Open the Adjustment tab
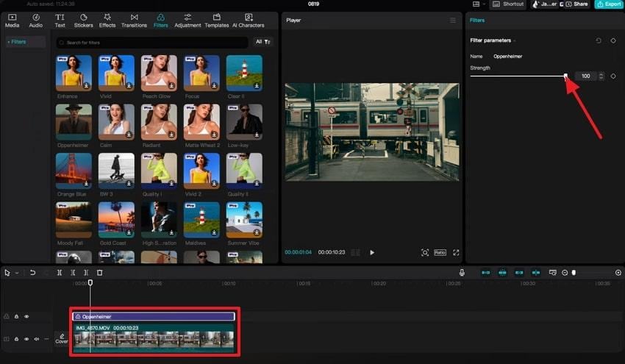This screenshot has height=364, width=625. pos(187,21)
